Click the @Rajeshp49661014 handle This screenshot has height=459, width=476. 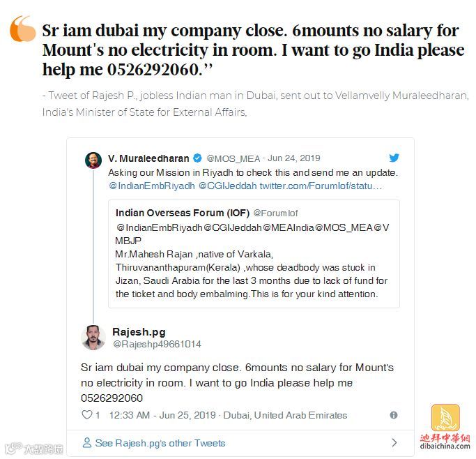[x=157, y=344]
